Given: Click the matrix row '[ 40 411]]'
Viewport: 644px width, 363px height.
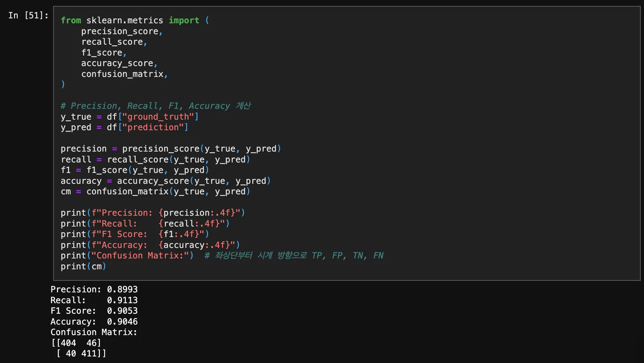Looking at the screenshot, I should 81,353.
